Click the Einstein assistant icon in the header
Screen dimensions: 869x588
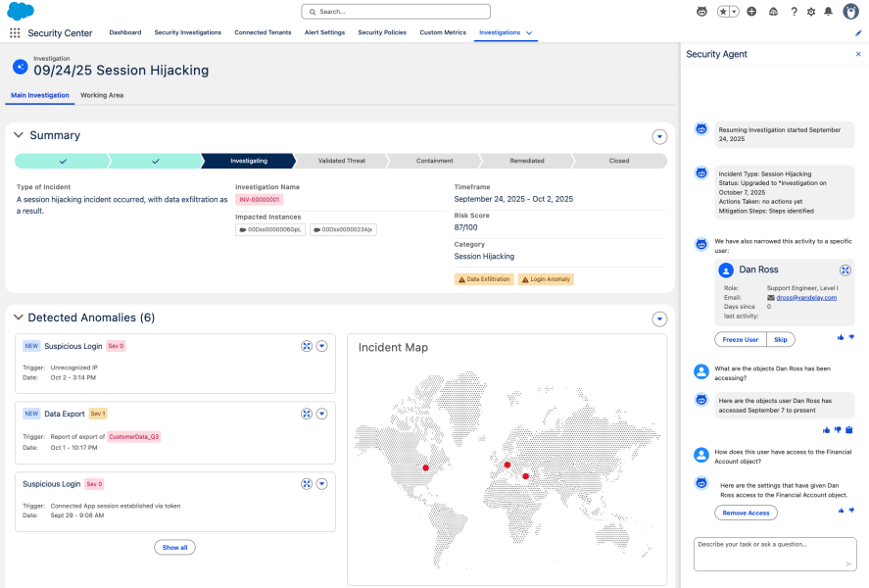(x=700, y=12)
